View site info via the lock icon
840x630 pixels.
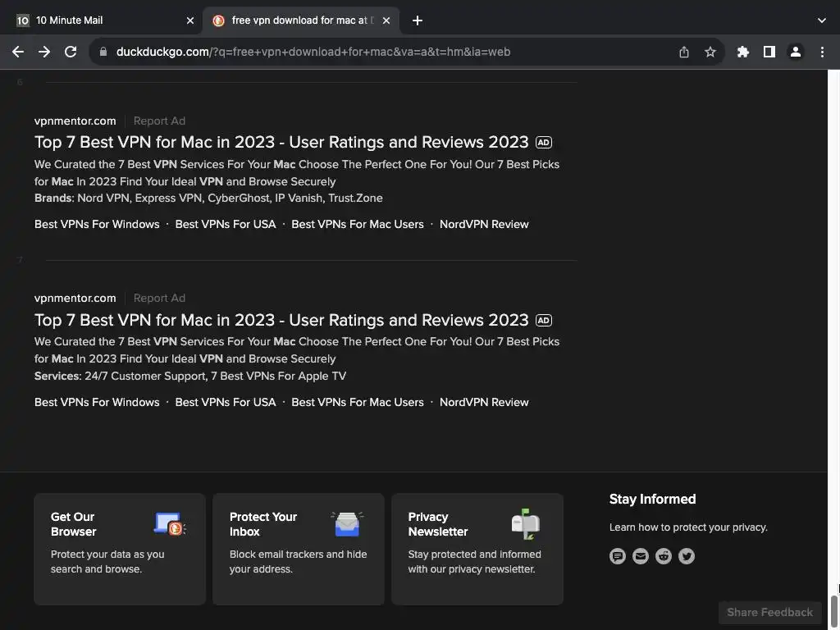click(x=103, y=52)
